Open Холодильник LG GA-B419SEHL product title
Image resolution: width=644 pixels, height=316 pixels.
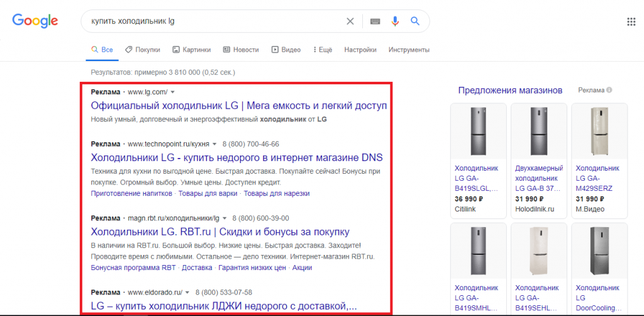537,298
